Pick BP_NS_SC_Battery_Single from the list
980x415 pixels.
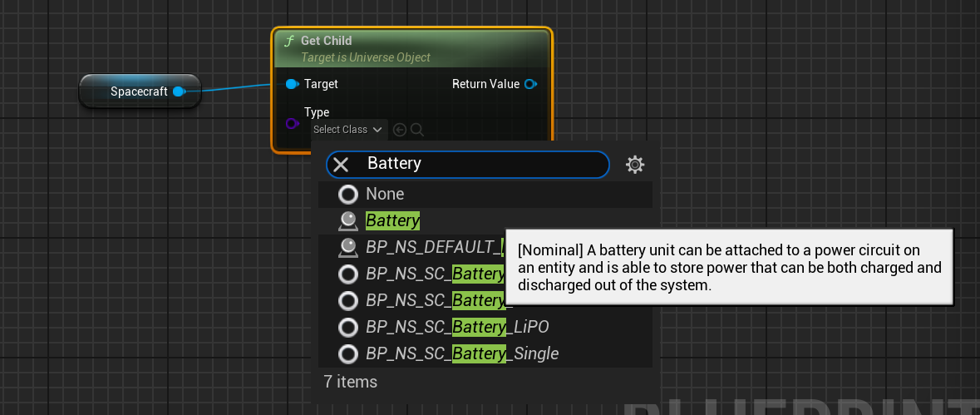click(462, 353)
